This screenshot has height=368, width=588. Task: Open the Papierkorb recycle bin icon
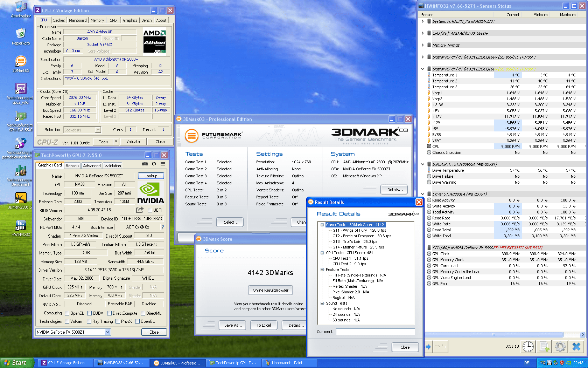pos(21,37)
